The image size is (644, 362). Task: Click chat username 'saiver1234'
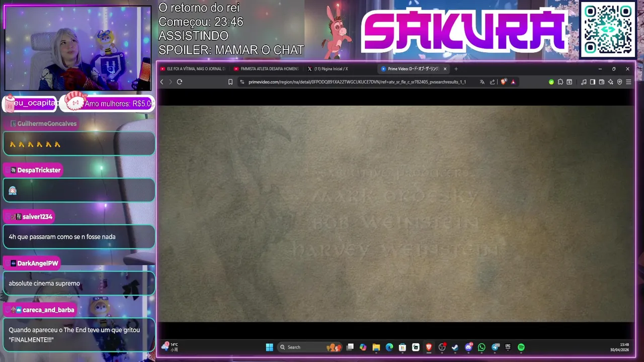37,217
